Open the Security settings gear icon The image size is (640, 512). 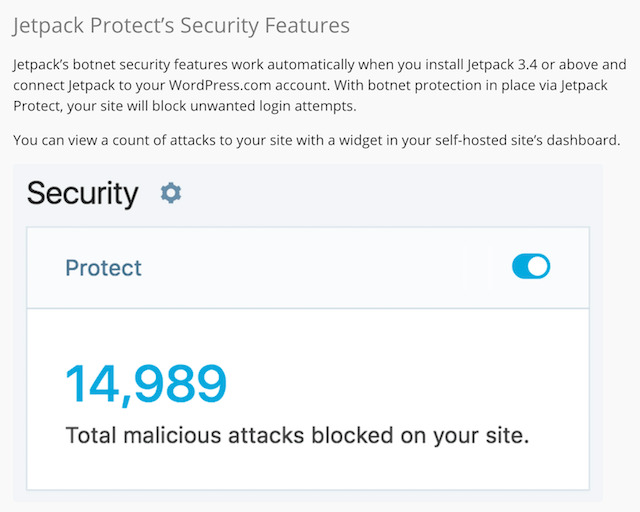(x=171, y=193)
